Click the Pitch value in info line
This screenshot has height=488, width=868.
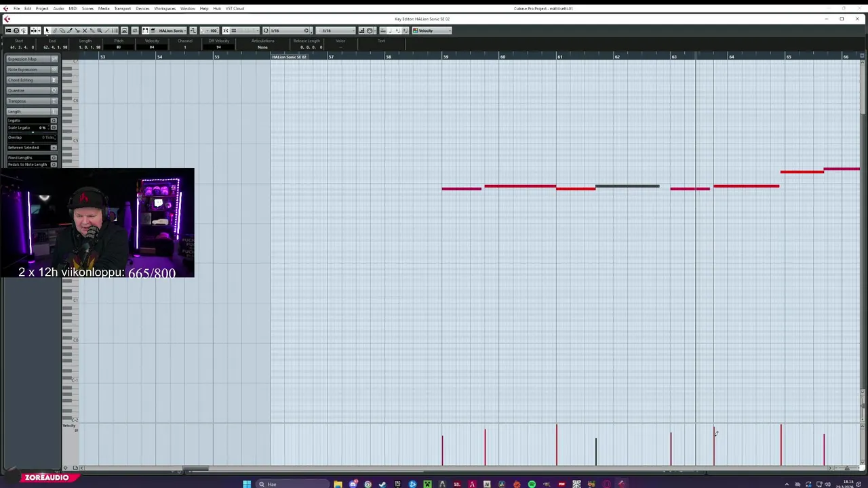tap(119, 47)
